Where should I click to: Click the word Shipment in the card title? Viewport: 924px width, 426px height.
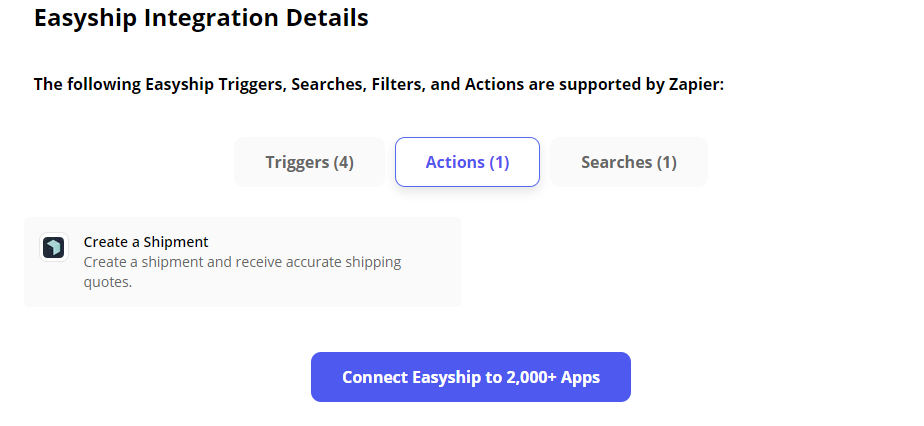176,242
